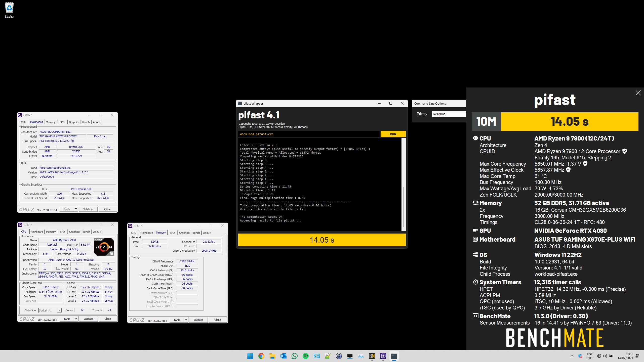Click Command Line Options panel title
This screenshot has height=362, width=644.
[x=430, y=104]
